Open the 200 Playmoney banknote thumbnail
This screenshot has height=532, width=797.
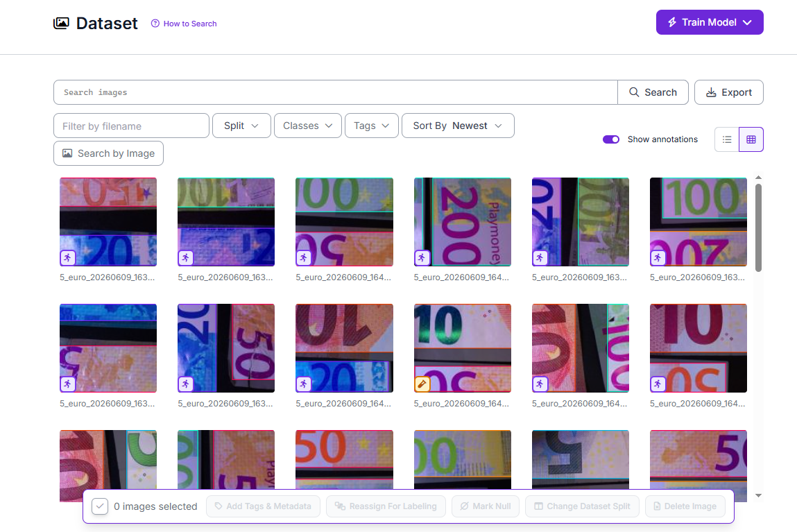tap(463, 221)
